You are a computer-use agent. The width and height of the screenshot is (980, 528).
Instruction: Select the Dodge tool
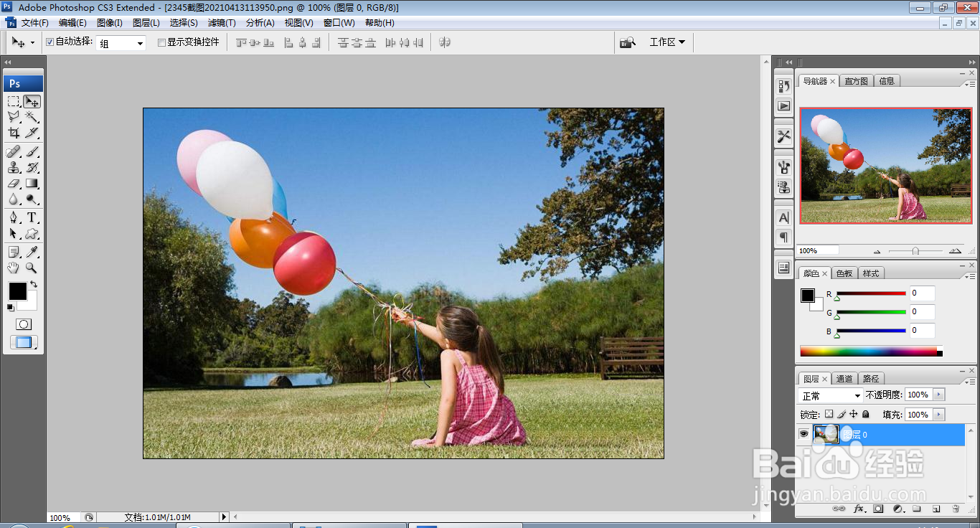pos(32,199)
